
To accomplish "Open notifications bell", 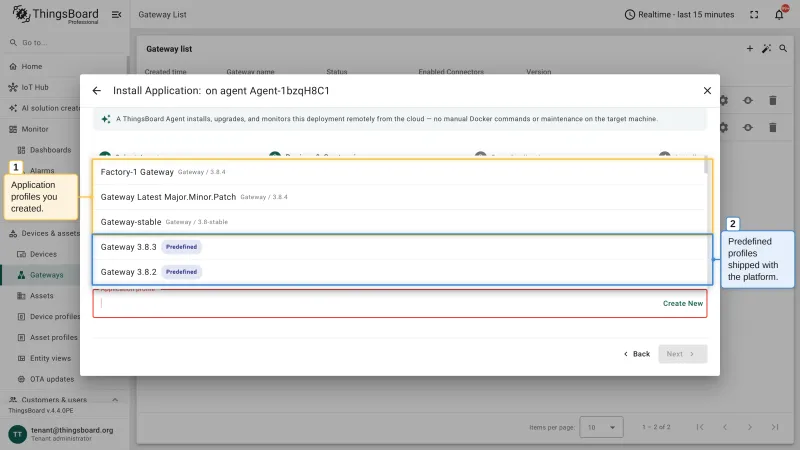I will 779,15.
